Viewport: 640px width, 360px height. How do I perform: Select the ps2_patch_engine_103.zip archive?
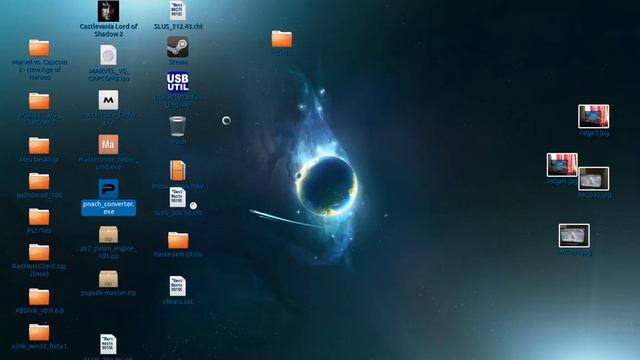click(x=108, y=234)
